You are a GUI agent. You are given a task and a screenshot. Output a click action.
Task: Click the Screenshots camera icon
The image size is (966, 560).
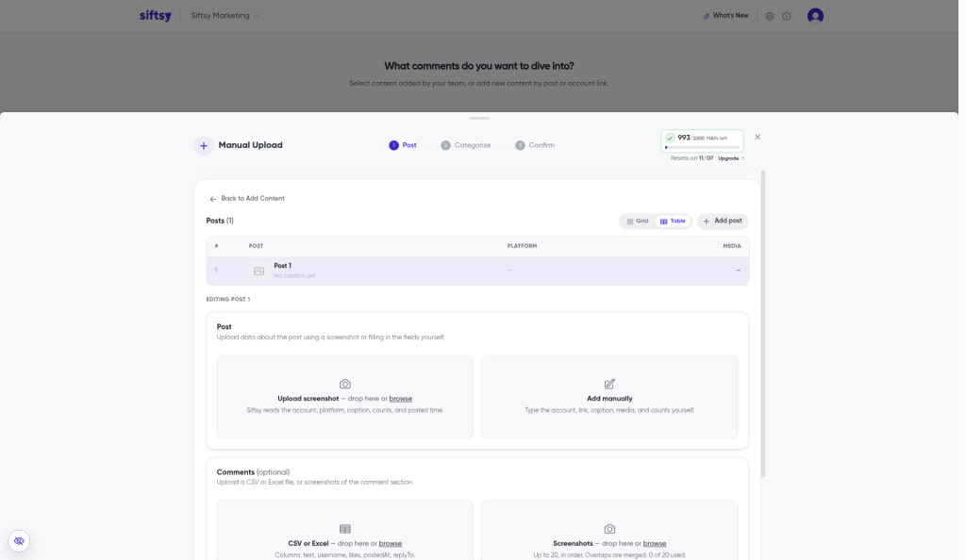[609, 529]
